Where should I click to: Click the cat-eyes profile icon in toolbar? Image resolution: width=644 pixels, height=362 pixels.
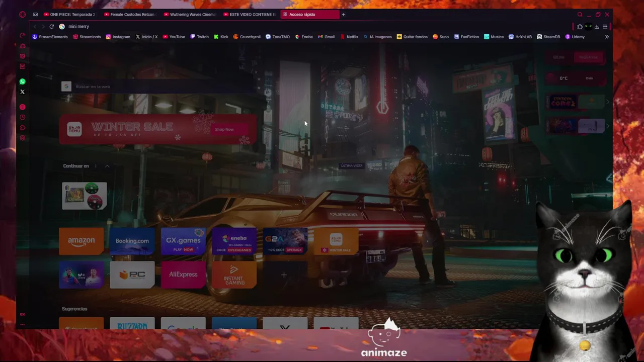[588, 27]
